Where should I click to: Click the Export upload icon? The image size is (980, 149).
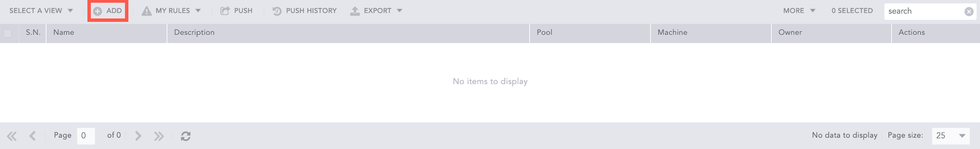click(x=355, y=11)
